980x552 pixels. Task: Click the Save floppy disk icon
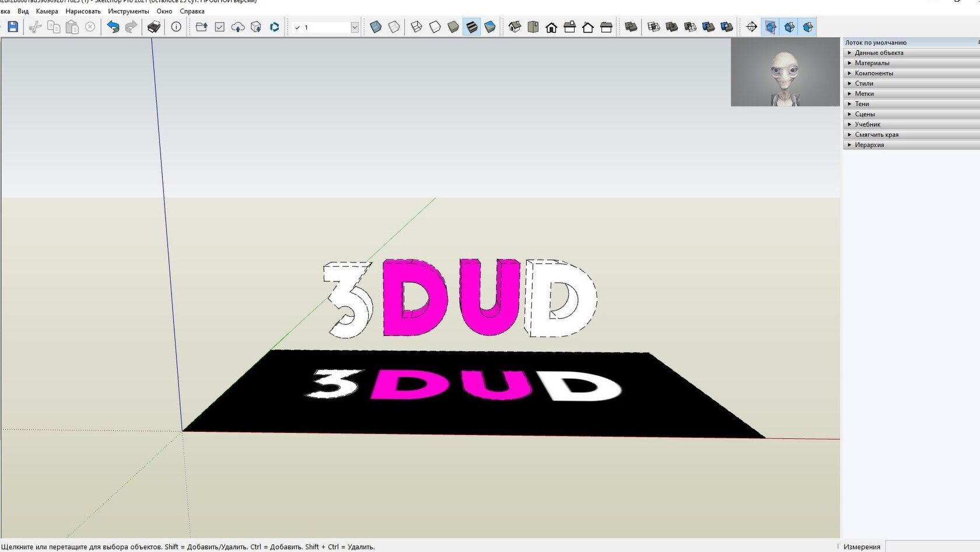pos(13,27)
